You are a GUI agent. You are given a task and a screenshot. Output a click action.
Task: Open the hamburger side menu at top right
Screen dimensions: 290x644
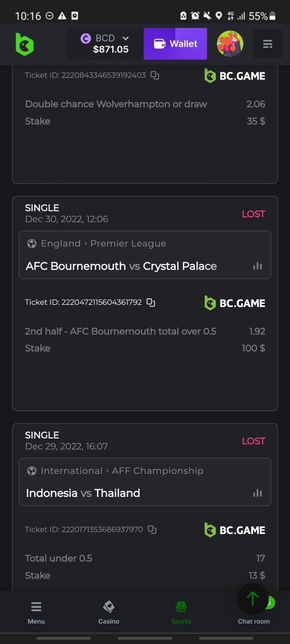click(x=267, y=44)
